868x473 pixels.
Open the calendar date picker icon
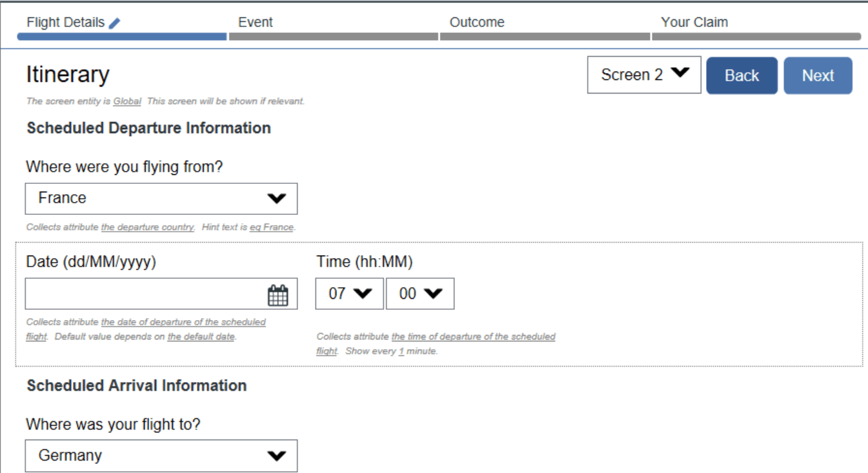click(x=277, y=294)
